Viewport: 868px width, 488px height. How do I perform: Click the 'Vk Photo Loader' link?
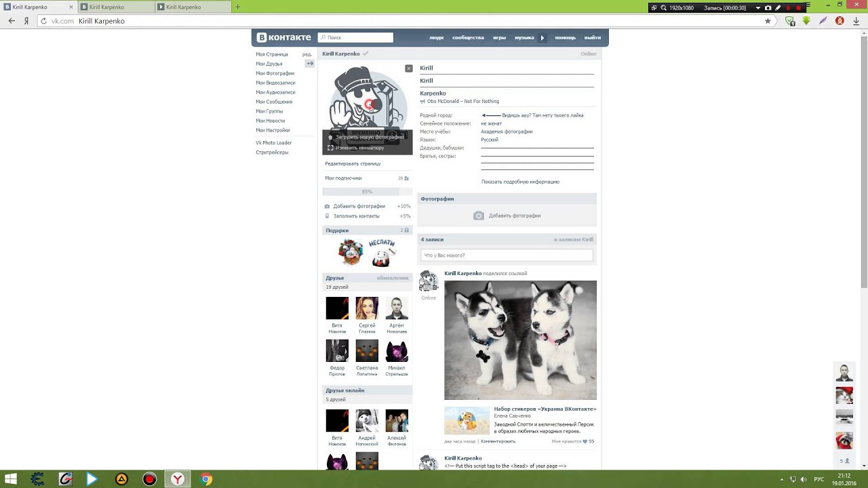tap(273, 143)
